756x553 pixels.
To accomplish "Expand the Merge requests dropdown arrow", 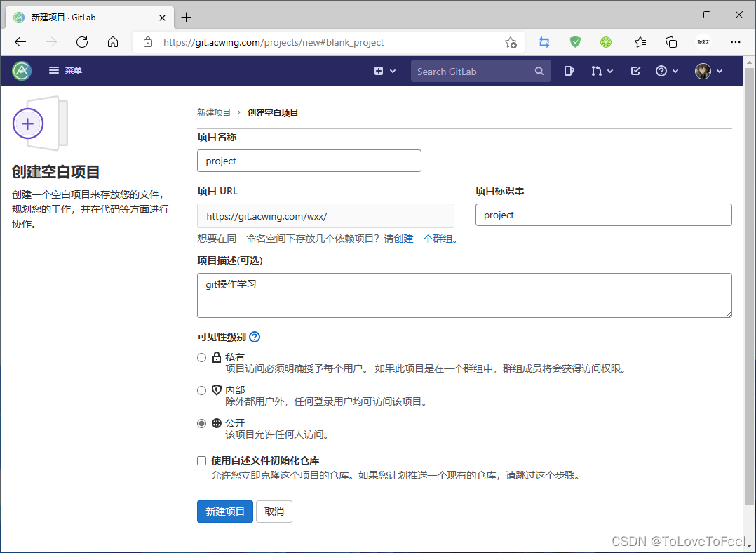I will click(x=609, y=71).
